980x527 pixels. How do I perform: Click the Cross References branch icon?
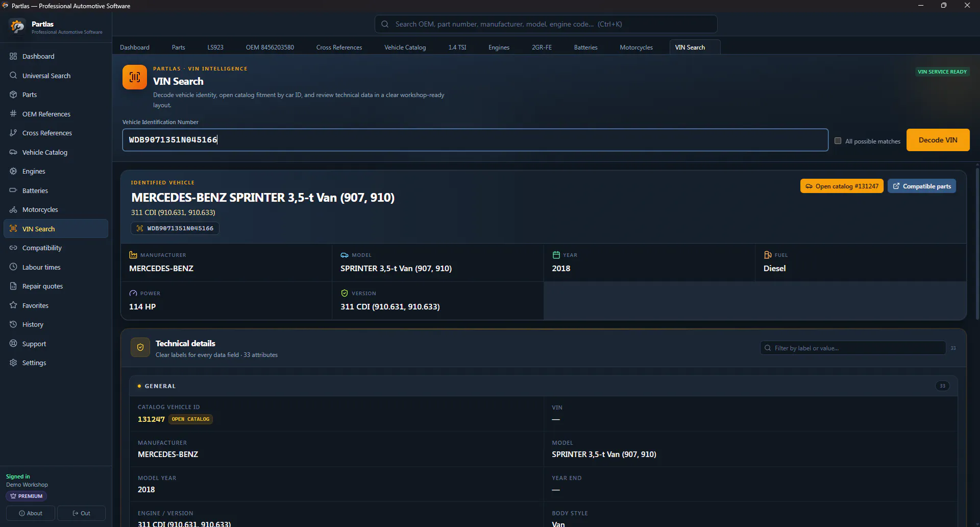pyautogui.click(x=13, y=133)
